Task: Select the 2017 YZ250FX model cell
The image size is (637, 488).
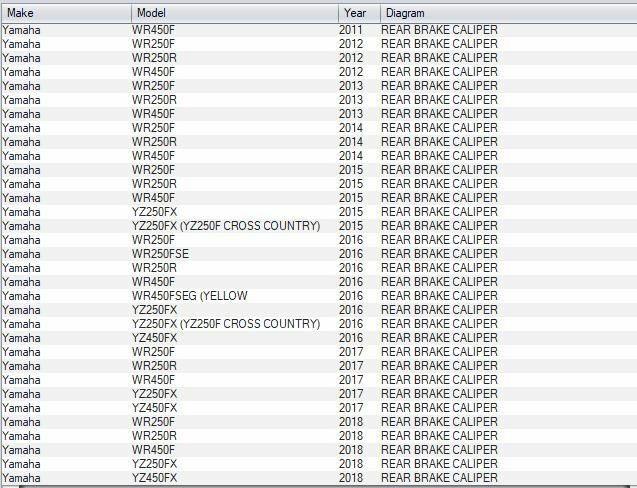Action: [x=154, y=394]
